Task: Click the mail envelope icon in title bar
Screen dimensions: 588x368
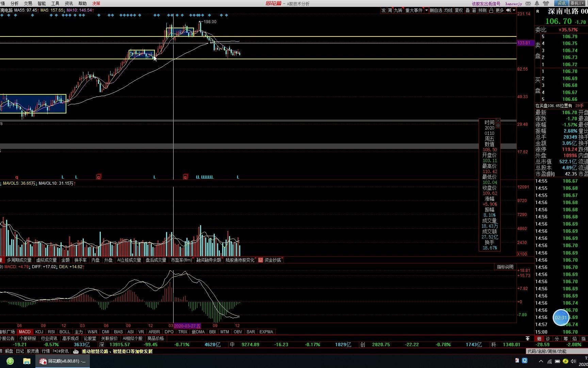Action: [x=528, y=3]
